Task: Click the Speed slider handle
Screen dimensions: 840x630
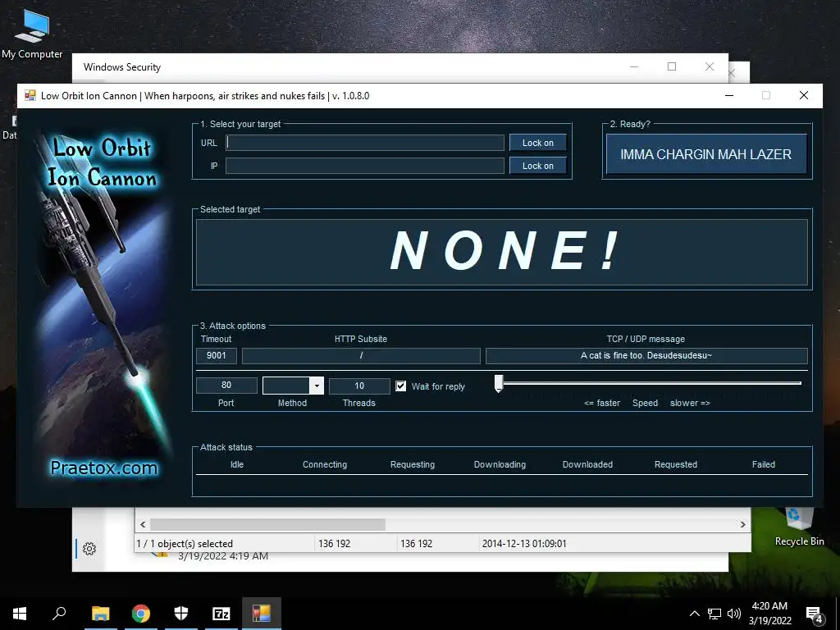Action: tap(499, 383)
